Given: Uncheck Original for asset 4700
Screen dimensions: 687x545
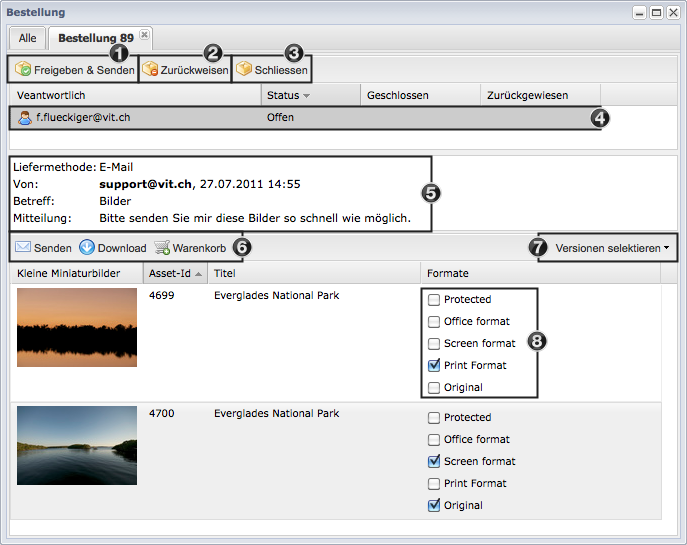Looking at the screenshot, I should click(434, 506).
